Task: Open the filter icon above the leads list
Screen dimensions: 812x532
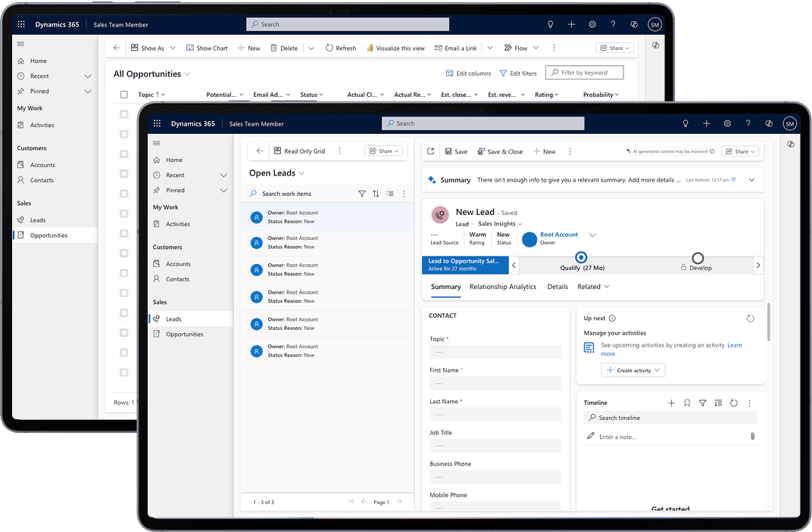Action: tap(362, 193)
